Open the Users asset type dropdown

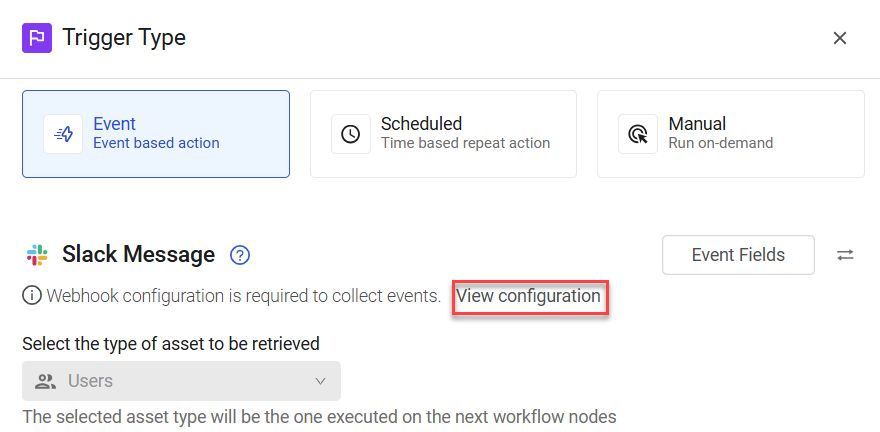click(181, 381)
